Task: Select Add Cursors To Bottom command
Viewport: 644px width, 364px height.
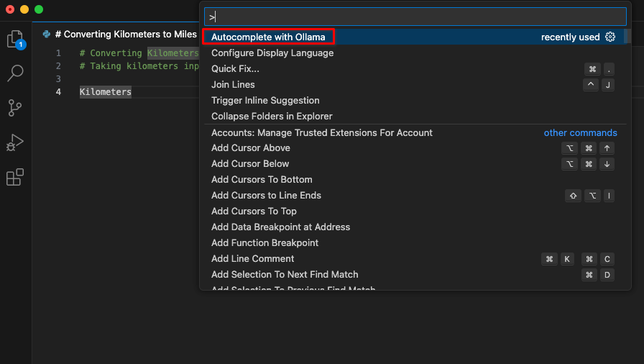Action: (x=415, y=180)
